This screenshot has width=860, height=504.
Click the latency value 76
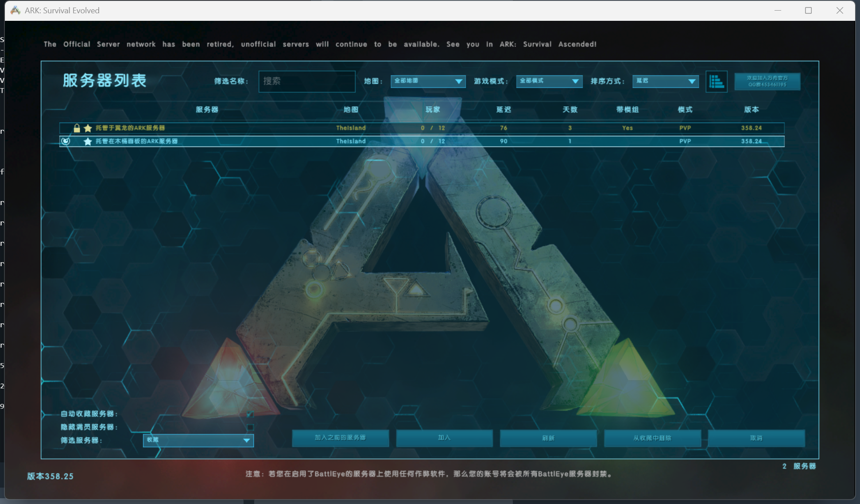[504, 128]
